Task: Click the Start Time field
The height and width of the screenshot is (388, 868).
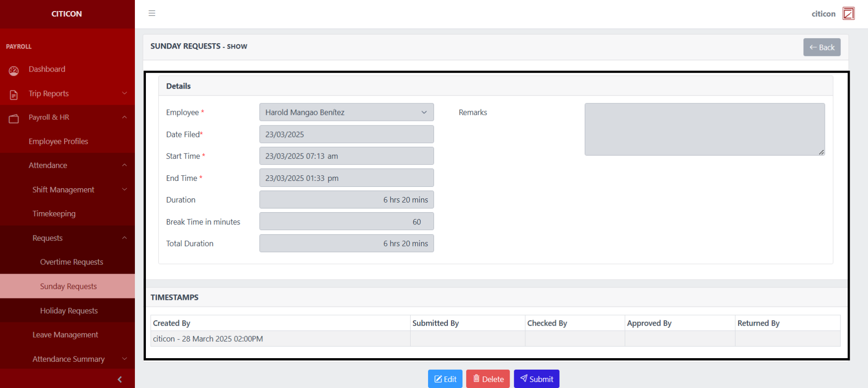Action: pos(346,156)
